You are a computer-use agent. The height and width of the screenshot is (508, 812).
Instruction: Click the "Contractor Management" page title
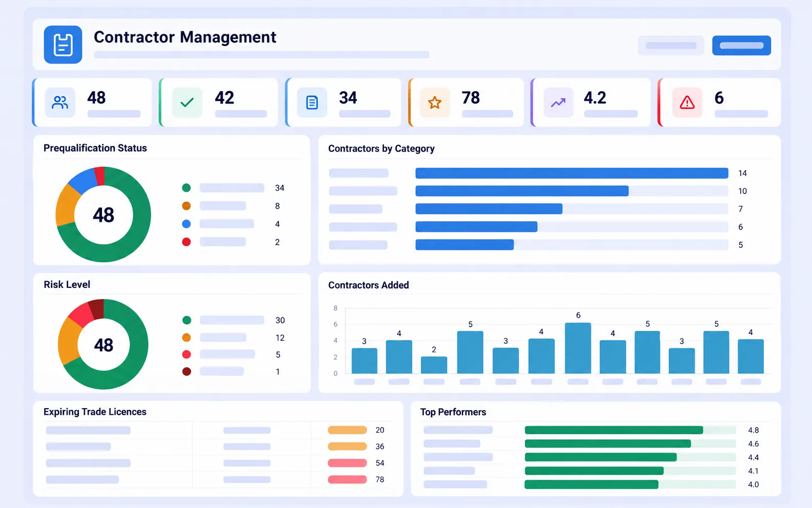pyautogui.click(x=185, y=37)
